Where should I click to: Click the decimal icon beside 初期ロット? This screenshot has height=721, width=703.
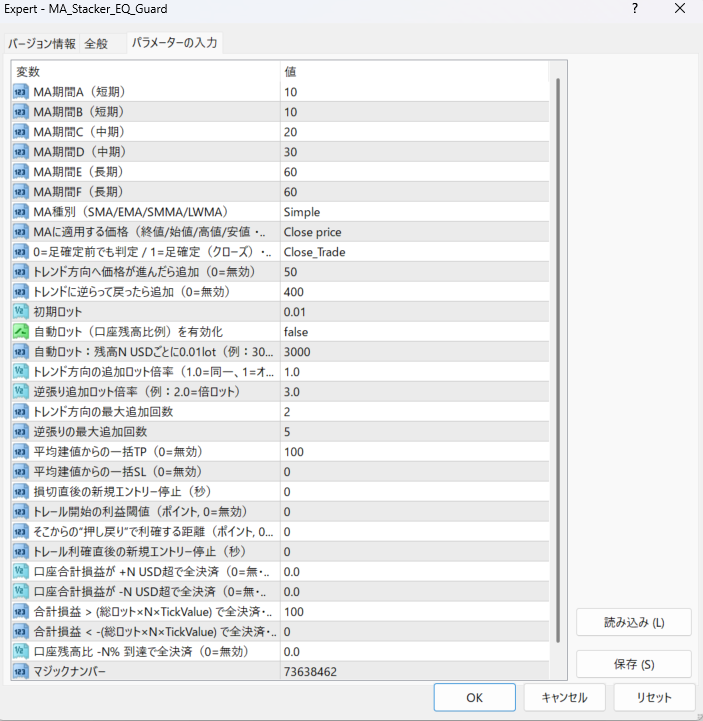(21, 311)
